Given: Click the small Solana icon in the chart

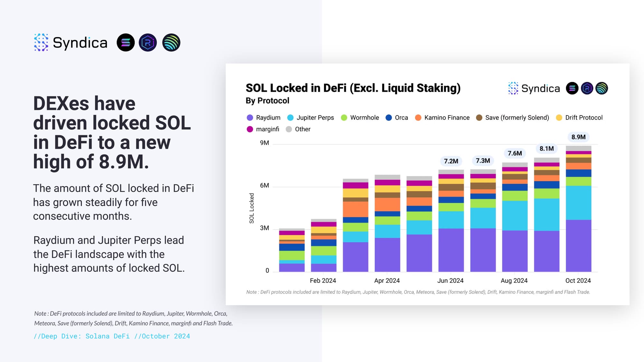Looking at the screenshot, I should pyautogui.click(x=572, y=88).
